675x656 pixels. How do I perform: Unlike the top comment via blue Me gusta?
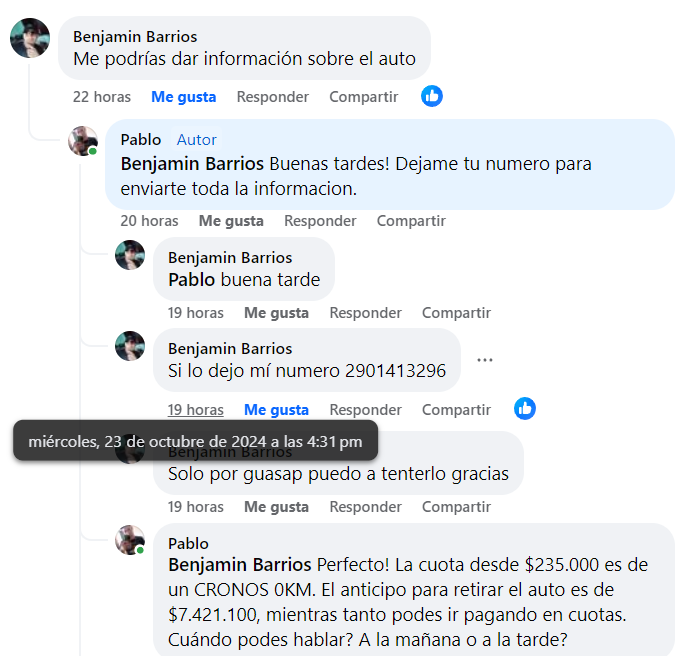tap(183, 97)
